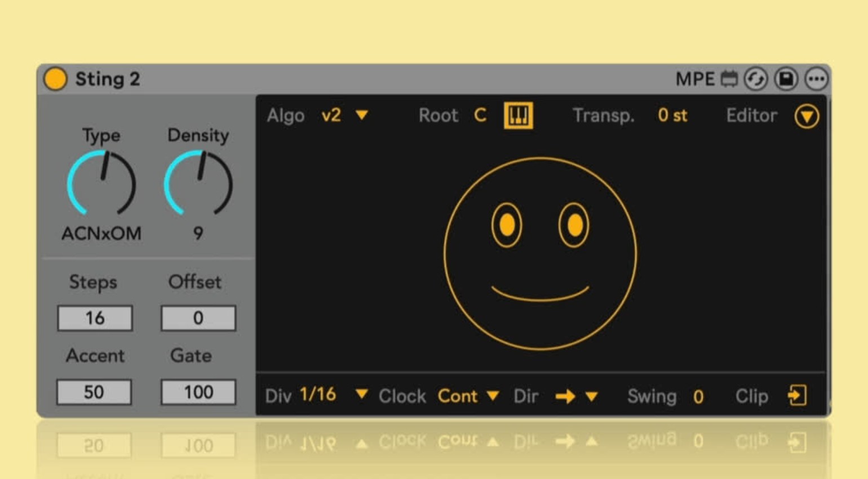
Task: Open the Algo v2 dropdown arrow
Action: coord(361,115)
